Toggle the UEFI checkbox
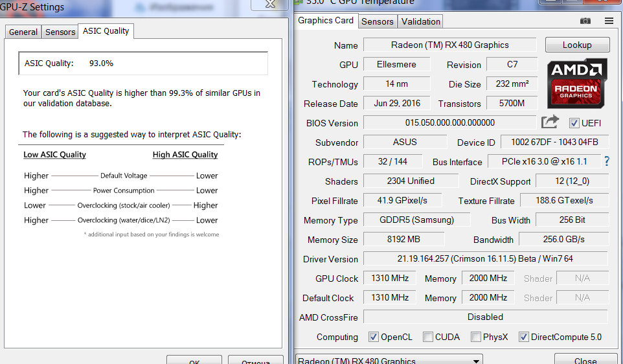The width and height of the screenshot is (623, 364). point(574,123)
